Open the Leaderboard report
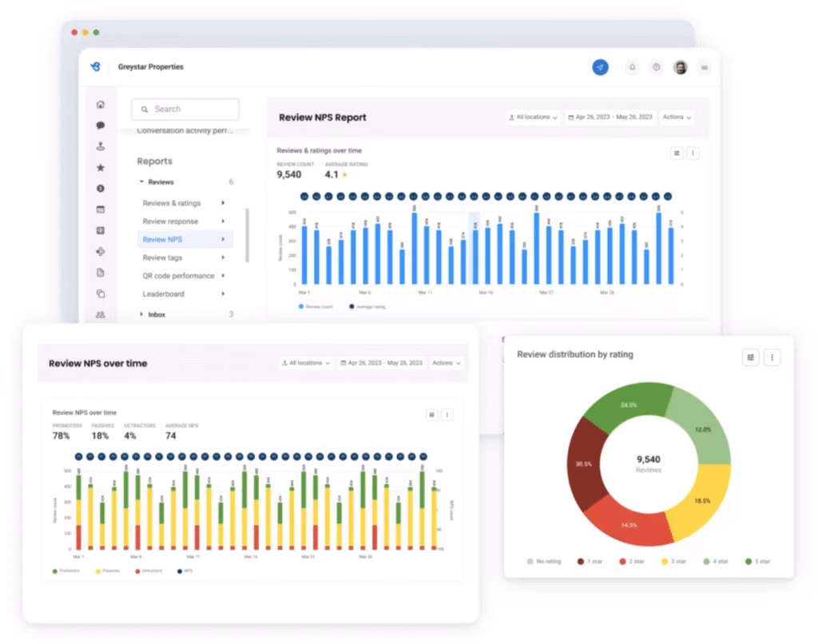The width and height of the screenshot is (818, 644). [x=164, y=294]
